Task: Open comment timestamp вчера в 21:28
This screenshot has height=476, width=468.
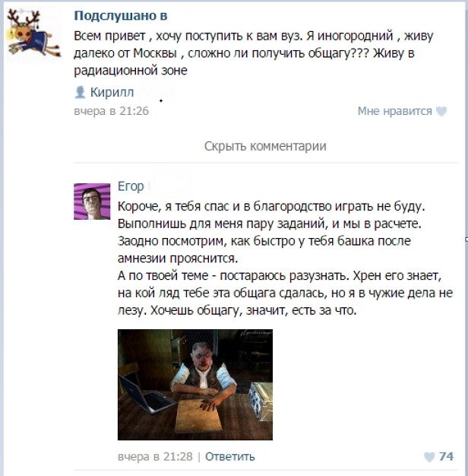Action: [155, 456]
